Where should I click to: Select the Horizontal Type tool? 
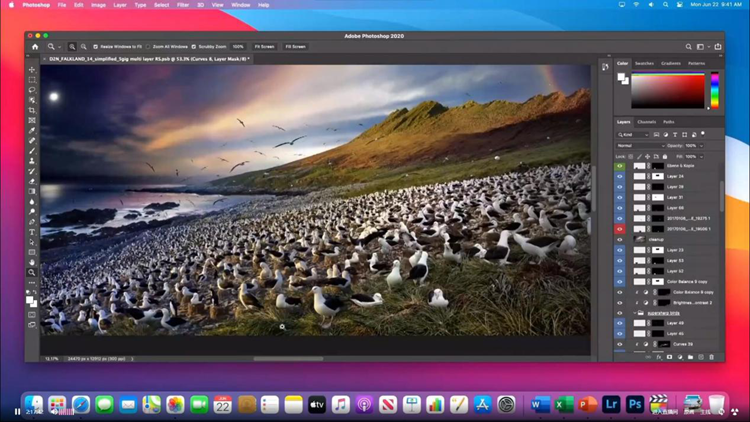pos(32,232)
